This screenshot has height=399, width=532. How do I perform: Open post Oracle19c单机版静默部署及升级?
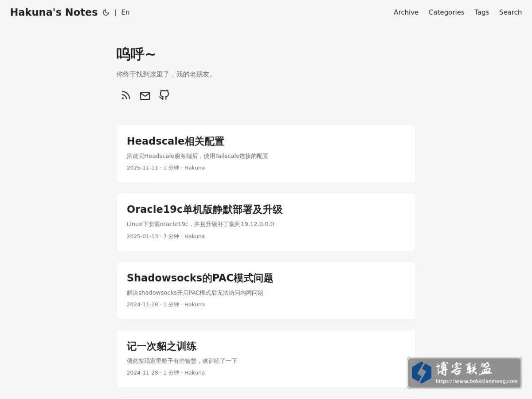[x=204, y=209]
